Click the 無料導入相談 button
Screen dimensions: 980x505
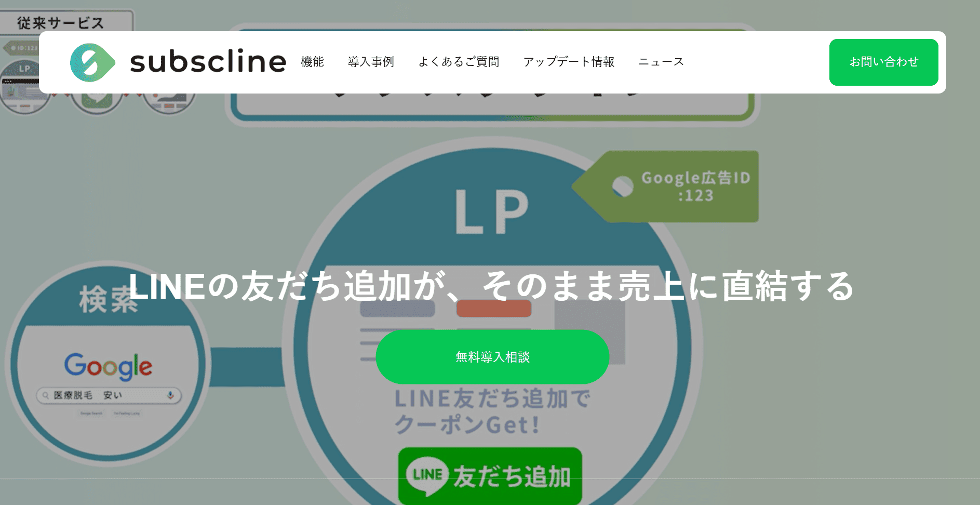pos(492,357)
